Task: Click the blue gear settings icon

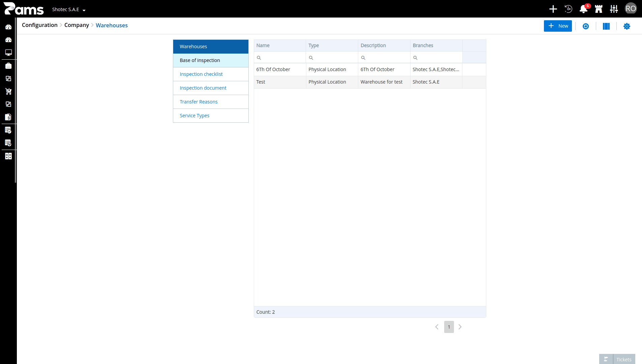Action: click(627, 26)
